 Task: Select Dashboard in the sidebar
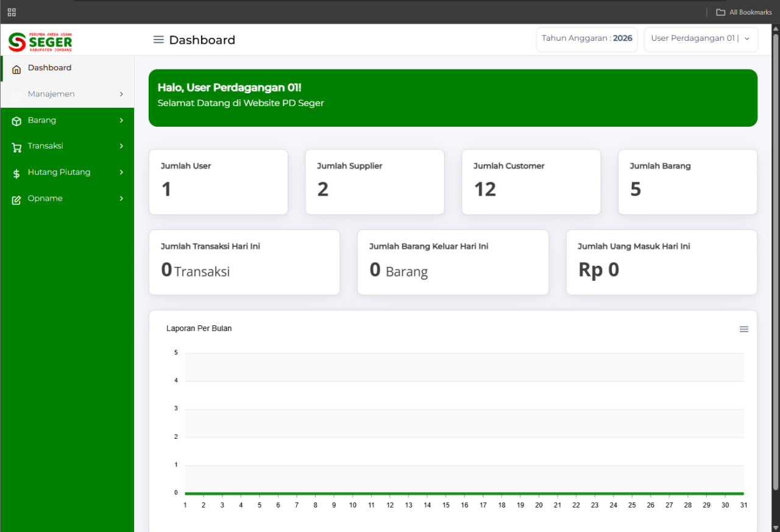[x=68, y=68]
